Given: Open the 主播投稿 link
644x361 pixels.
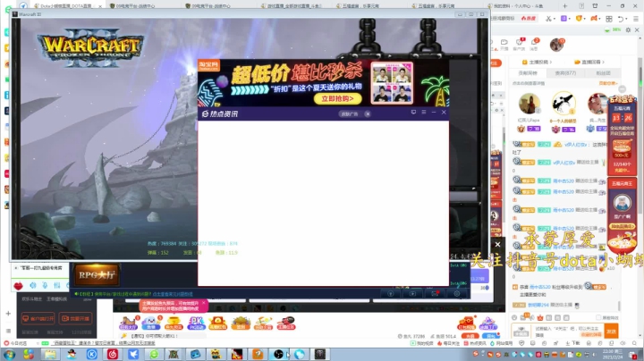Looking at the screenshot, I should coord(537,62).
